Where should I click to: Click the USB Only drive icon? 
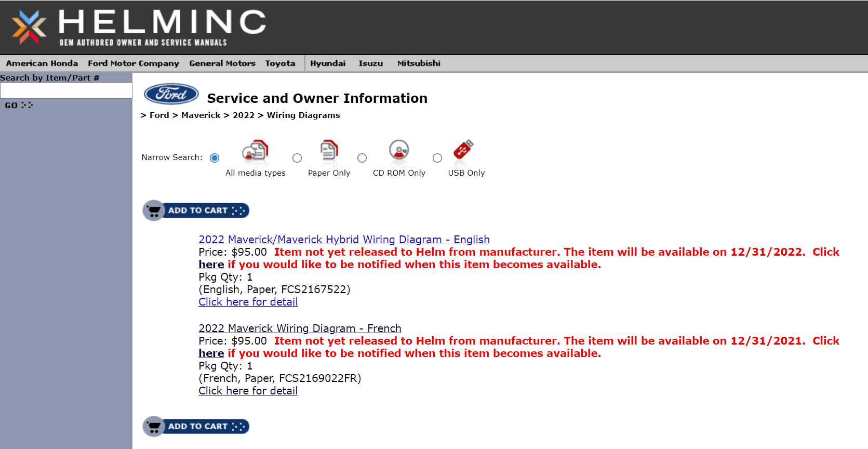pyautogui.click(x=463, y=150)
